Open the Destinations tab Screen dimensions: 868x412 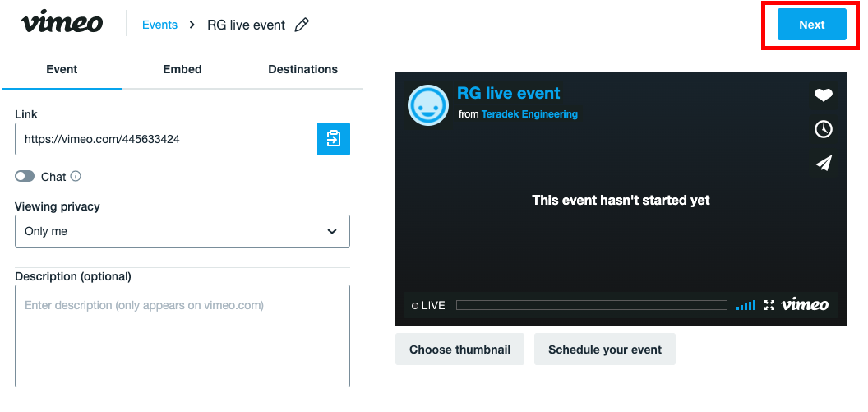tap(302, 69)
